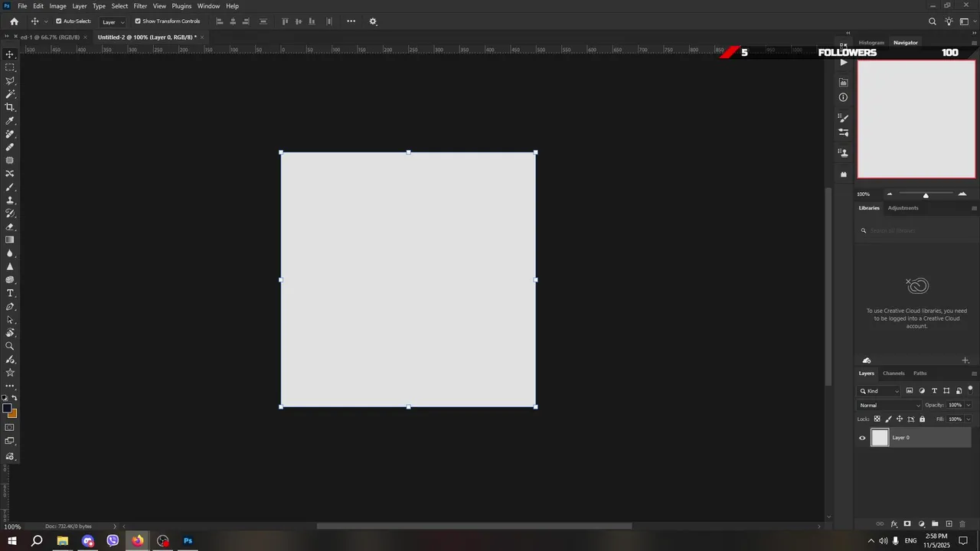Click the Home button in options bar

[x=14, y=21]
